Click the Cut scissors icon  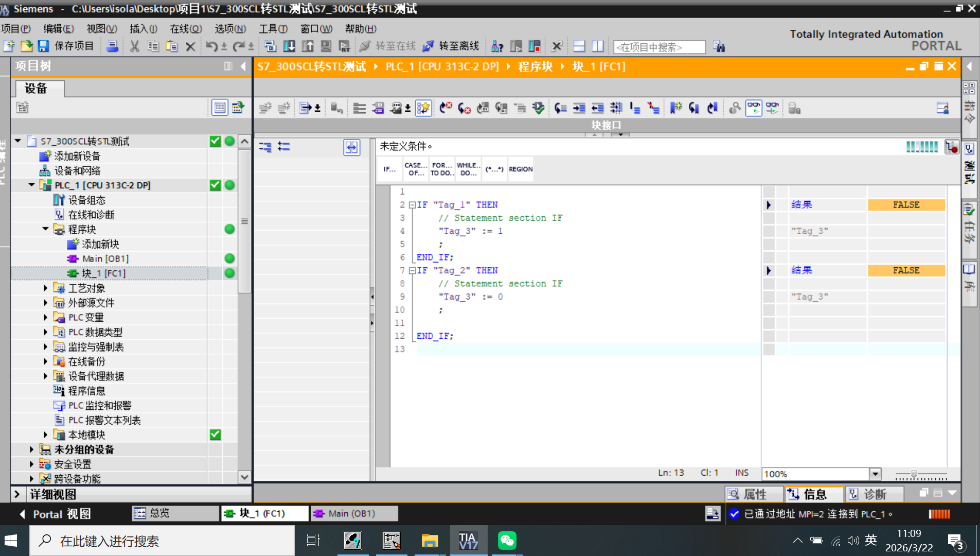[135, 46]
